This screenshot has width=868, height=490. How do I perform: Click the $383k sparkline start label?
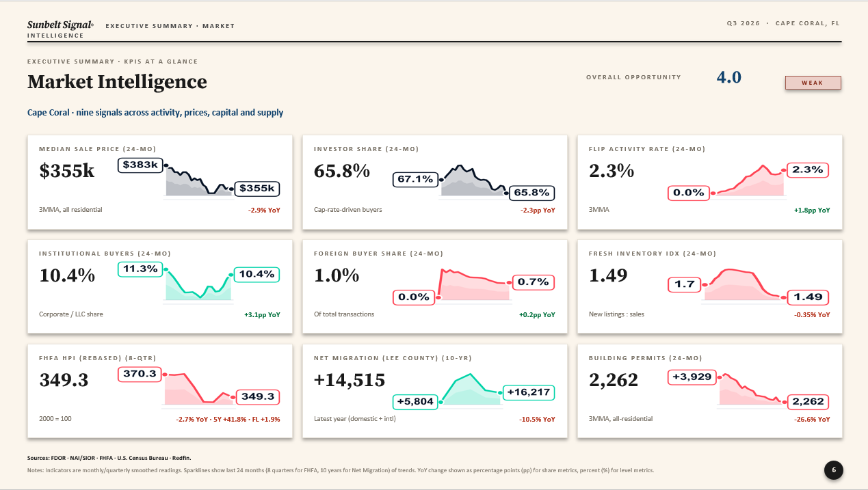pos(142,165)
